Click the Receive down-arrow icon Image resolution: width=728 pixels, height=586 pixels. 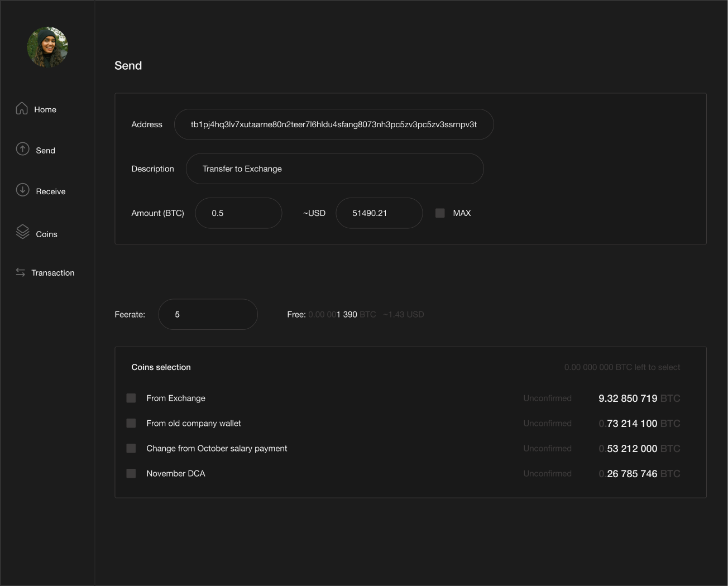(22, 190)
